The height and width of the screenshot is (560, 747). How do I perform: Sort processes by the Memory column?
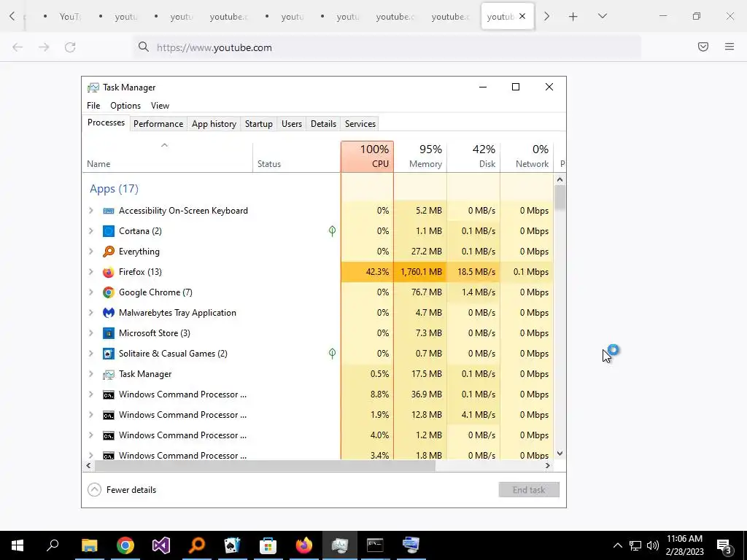pos(420,157)
